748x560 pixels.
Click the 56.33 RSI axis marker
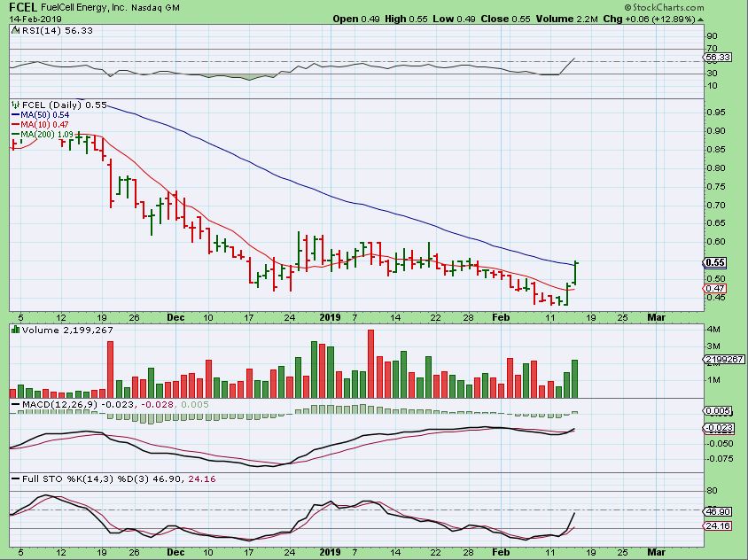tap(718, 58)
